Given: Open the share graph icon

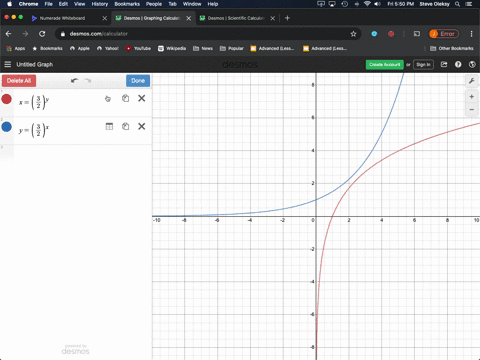Looking at the screenshot, I should [444, 64].
